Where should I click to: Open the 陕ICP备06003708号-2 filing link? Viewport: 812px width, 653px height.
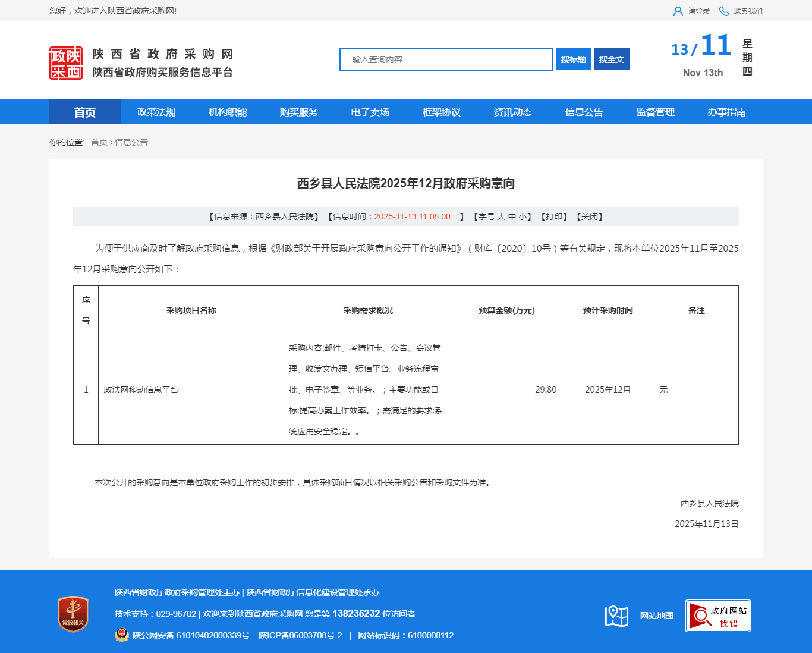[x=300, y=635]
